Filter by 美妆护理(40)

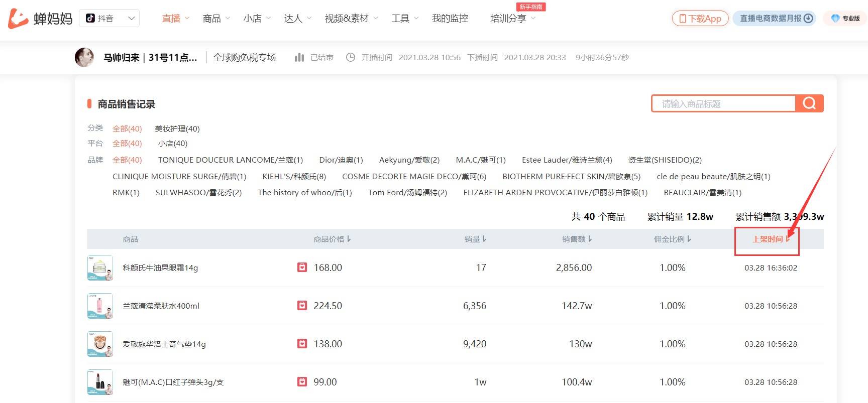(177, 129)
